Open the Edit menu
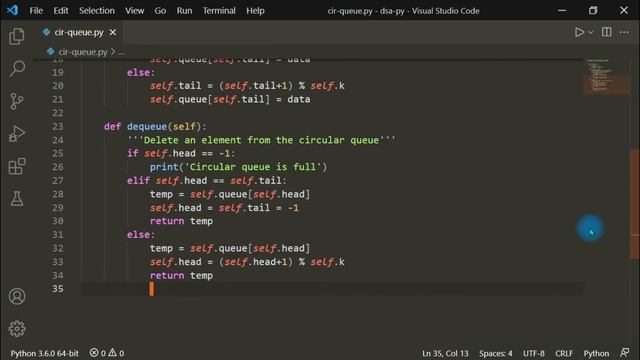The height and width of the screenshot is (360, 640). click(61, 11)
